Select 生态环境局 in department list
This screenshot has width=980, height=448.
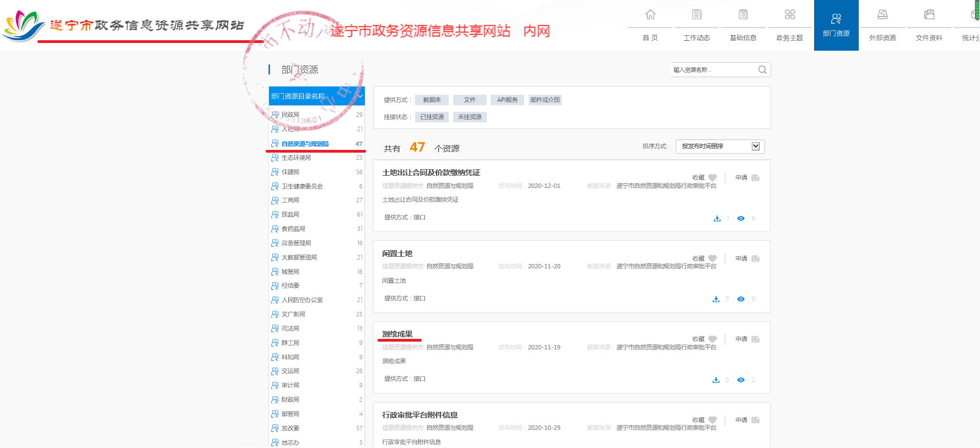click(296, 158)
